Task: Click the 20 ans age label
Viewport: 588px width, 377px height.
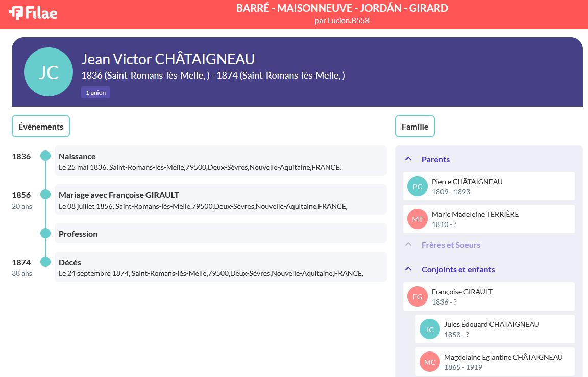Action: point(22,206)
